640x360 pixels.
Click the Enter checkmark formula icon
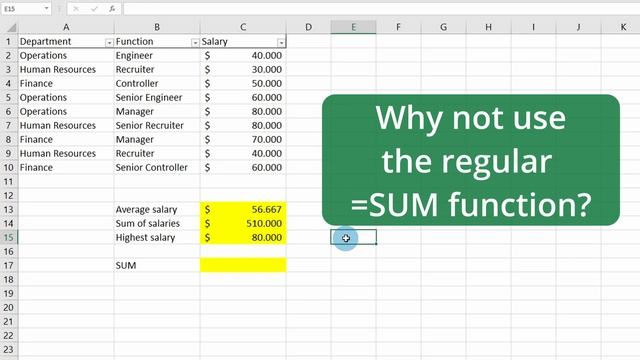94,9
